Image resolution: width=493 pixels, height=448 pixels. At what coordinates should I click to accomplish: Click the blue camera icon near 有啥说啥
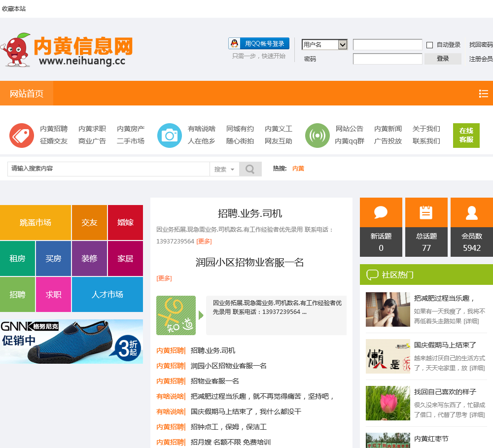(170, 135)
